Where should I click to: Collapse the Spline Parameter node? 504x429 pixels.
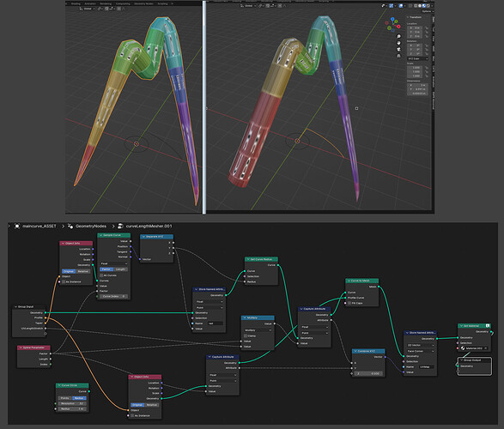(x=21, y=347)
